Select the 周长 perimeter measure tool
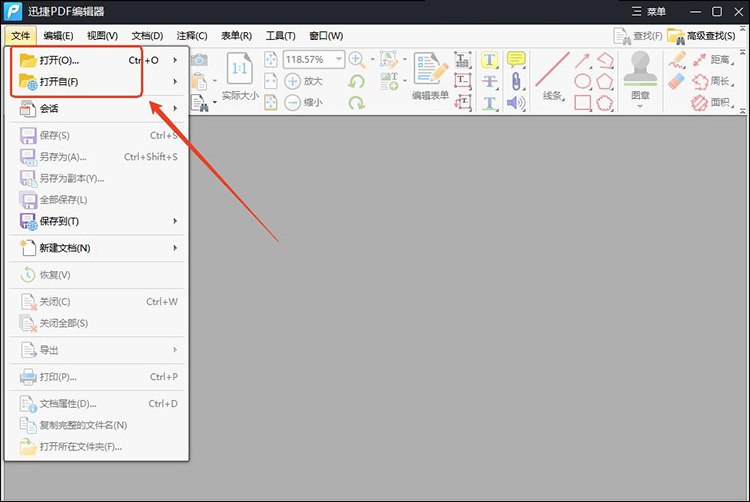 713,81
